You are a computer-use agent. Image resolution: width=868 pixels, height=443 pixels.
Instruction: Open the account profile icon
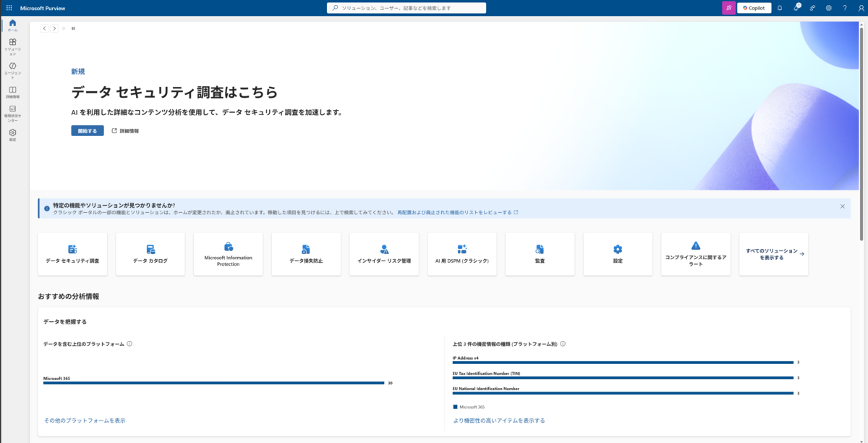[x=860, y=8]
